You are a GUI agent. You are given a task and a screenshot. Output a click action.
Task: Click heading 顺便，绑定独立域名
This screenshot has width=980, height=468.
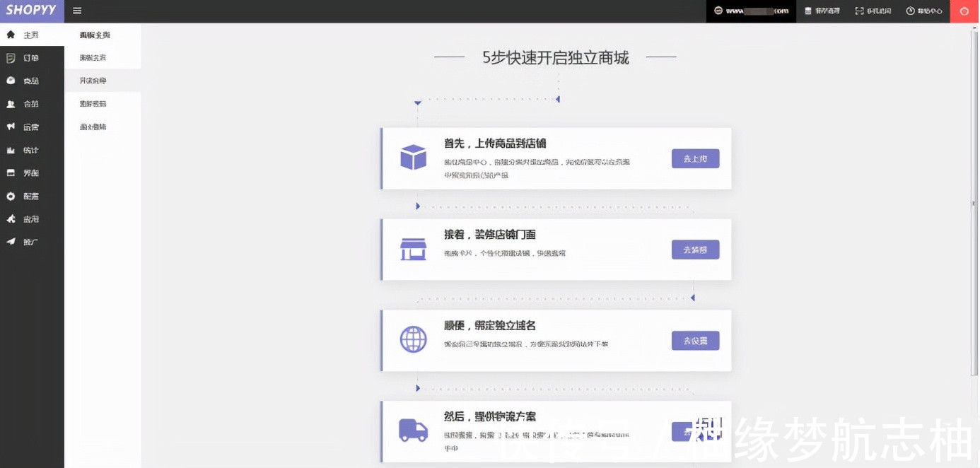(x=490, y=326)
